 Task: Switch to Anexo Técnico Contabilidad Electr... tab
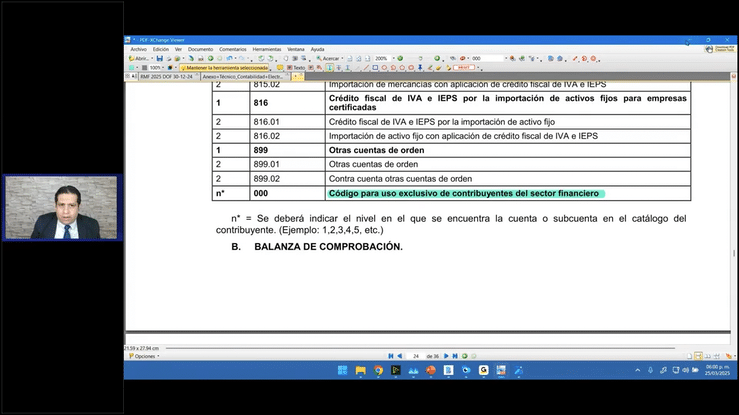point(243,76)
